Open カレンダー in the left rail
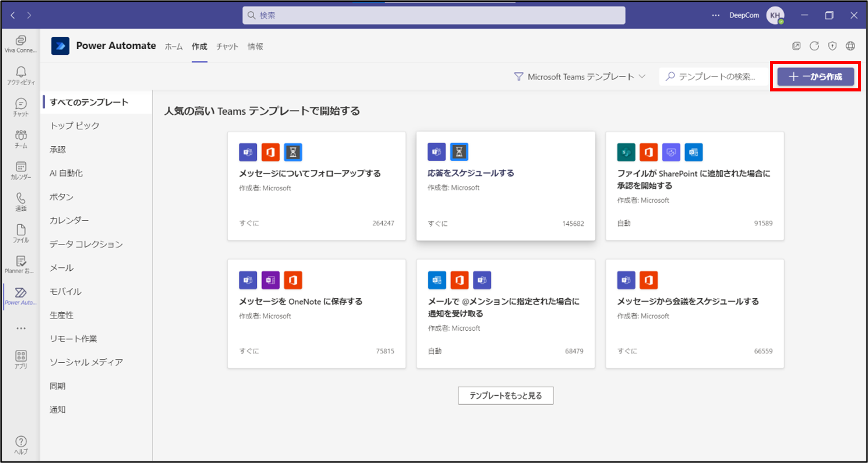 click(21, 170)
